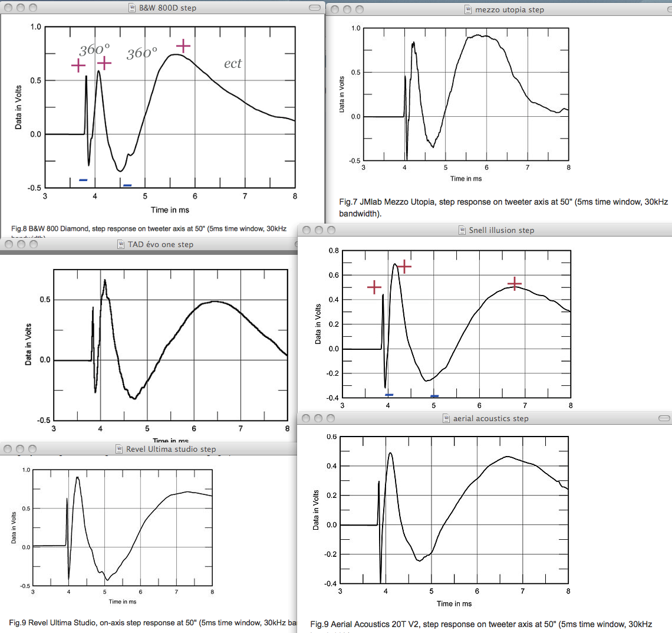This screenshot has height=633, width=672.
Task: Toggle the toolbar pill in aerial acoustics window
Action: coord(664,418)
